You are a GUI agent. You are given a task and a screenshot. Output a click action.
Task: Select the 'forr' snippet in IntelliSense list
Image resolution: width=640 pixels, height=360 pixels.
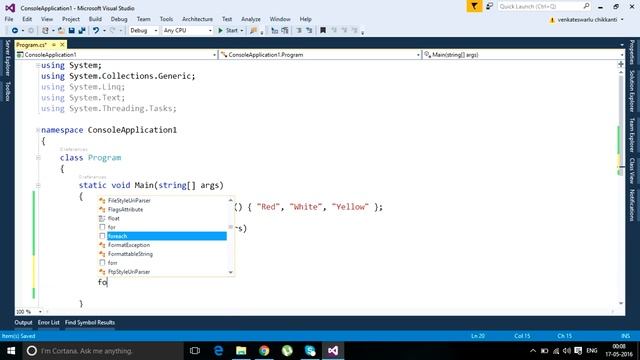pyautogui.click(x=113, y=262)
